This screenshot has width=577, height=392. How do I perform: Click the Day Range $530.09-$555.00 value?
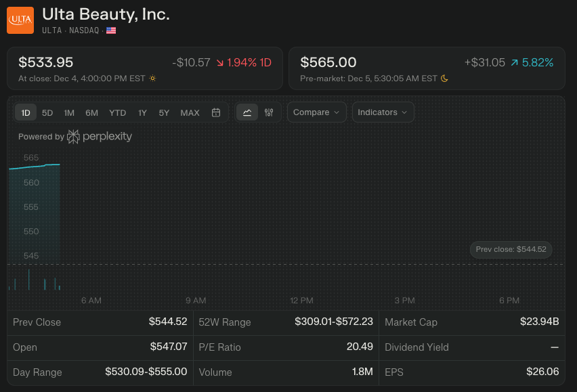point(146,372)
